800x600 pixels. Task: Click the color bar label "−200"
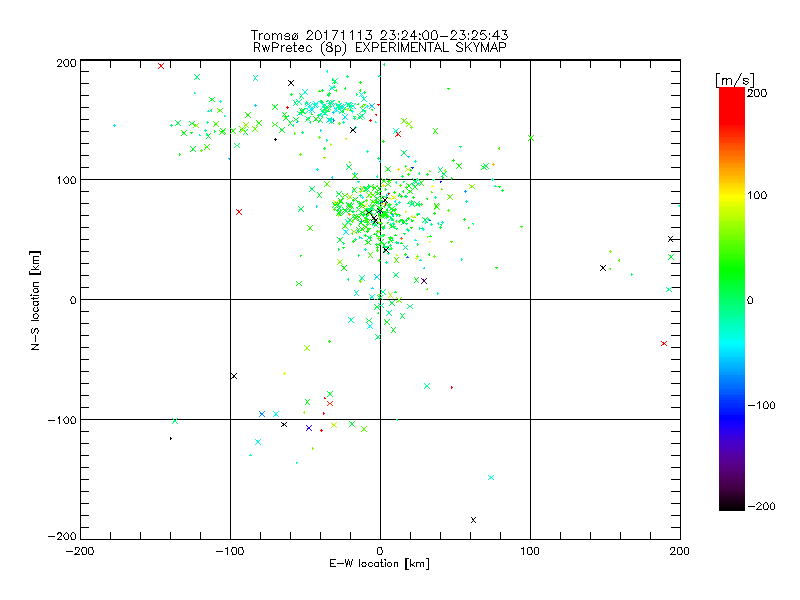point(761,506)
